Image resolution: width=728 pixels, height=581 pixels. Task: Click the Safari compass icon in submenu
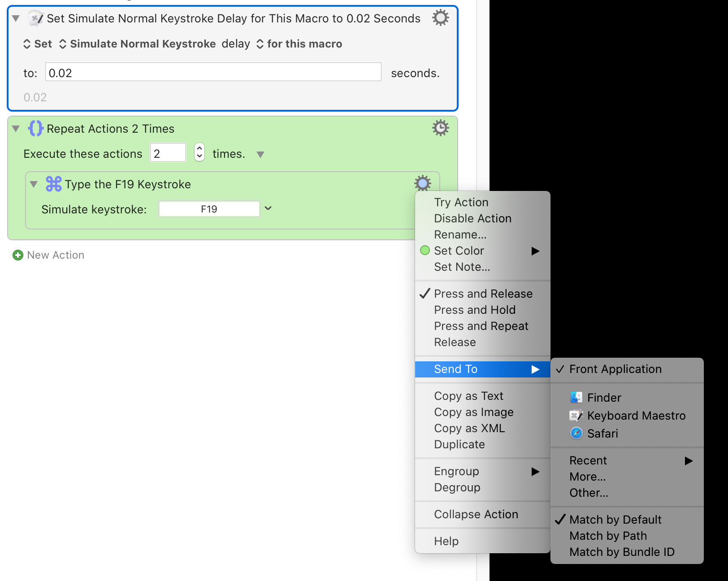[576, 434]
